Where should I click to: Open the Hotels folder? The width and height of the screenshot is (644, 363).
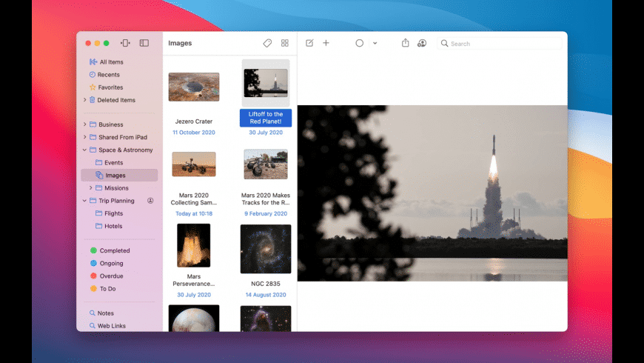pyautogui.click(x=113, y=226)
